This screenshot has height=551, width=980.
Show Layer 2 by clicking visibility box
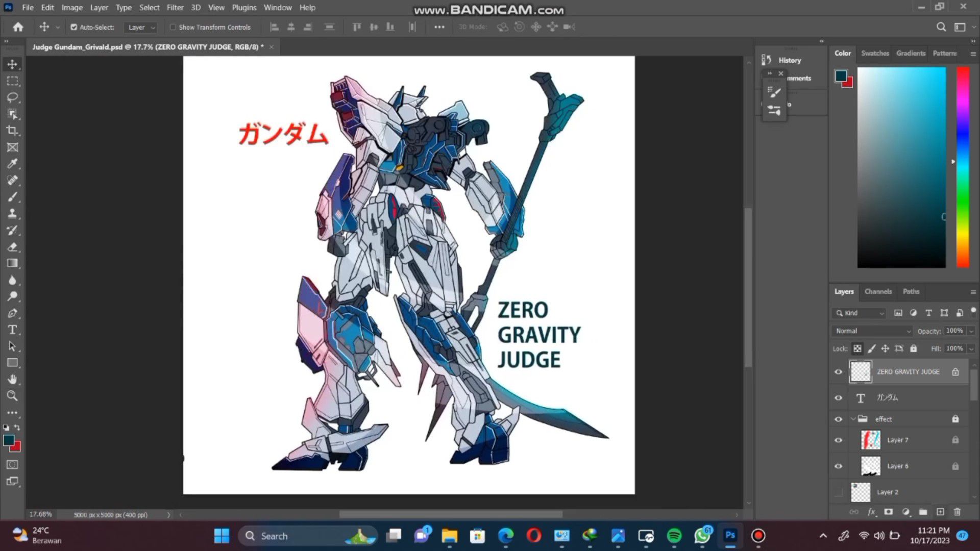pyautogui.click(x=838, y=492)
